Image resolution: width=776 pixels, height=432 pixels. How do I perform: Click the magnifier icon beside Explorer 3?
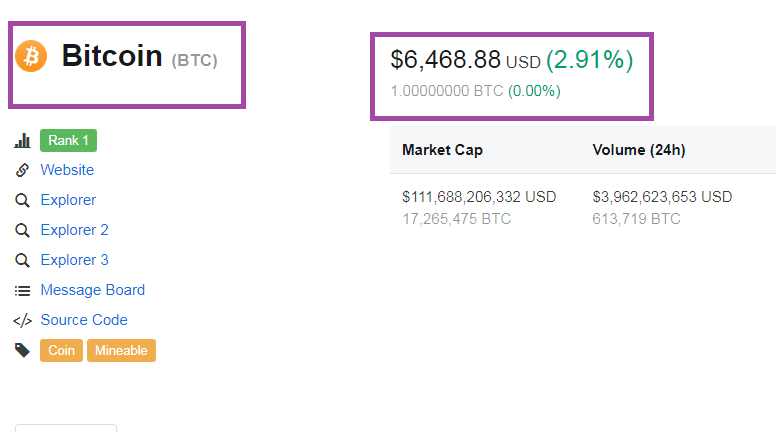point(22,261)
